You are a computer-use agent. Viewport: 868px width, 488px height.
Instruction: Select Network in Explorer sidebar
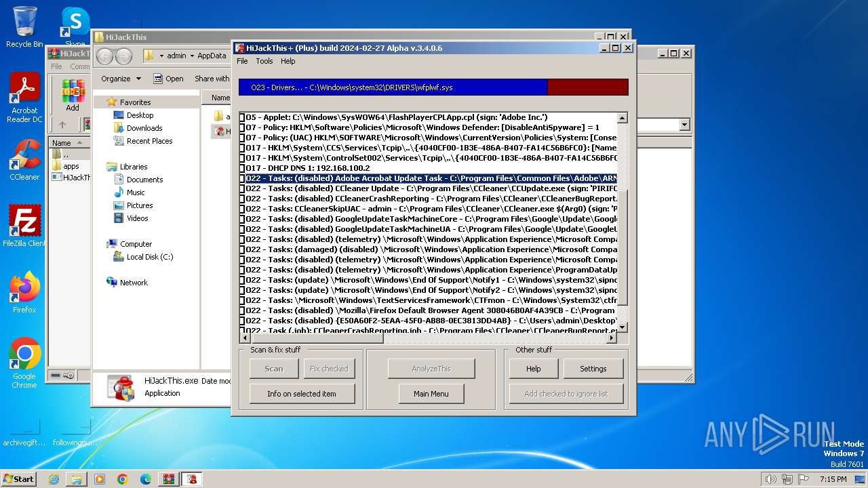pos(134,283)
